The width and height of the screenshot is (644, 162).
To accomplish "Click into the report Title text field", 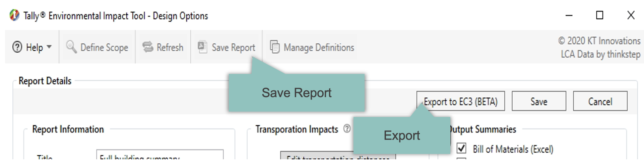I will pyautogui.click(x=160, y=156).
